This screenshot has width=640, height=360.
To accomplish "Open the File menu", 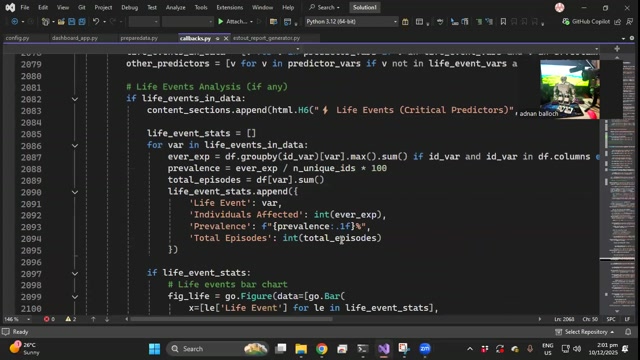I will point(25,7).
